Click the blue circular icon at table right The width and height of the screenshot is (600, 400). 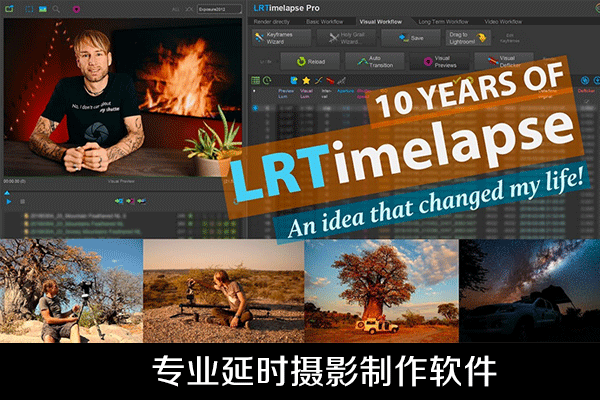(585, 80)
